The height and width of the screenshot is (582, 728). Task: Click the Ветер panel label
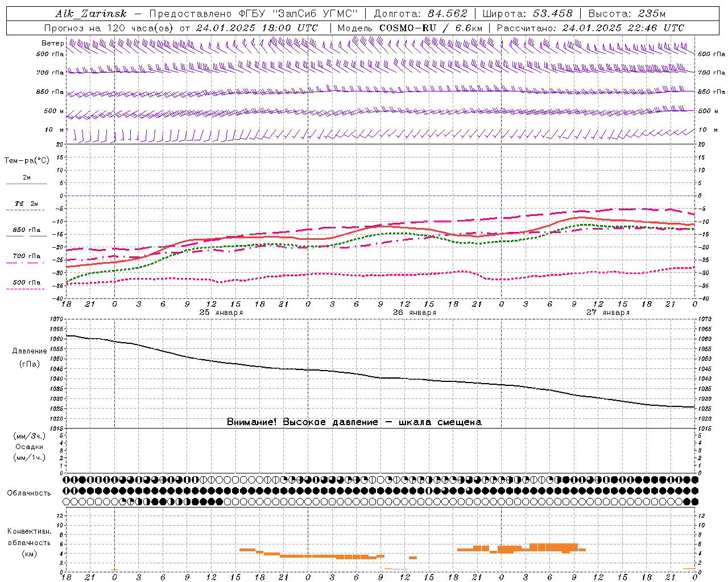click(52, 43)
